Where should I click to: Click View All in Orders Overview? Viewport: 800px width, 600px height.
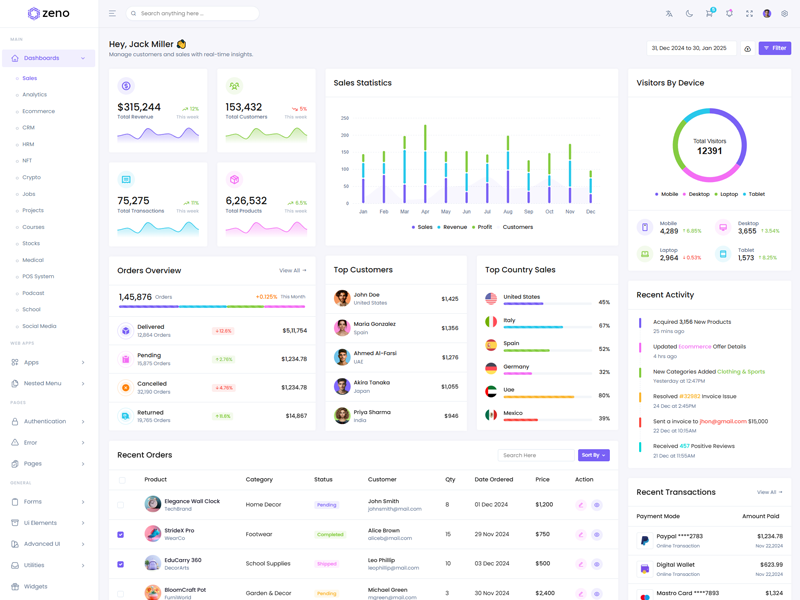(292, 271)
